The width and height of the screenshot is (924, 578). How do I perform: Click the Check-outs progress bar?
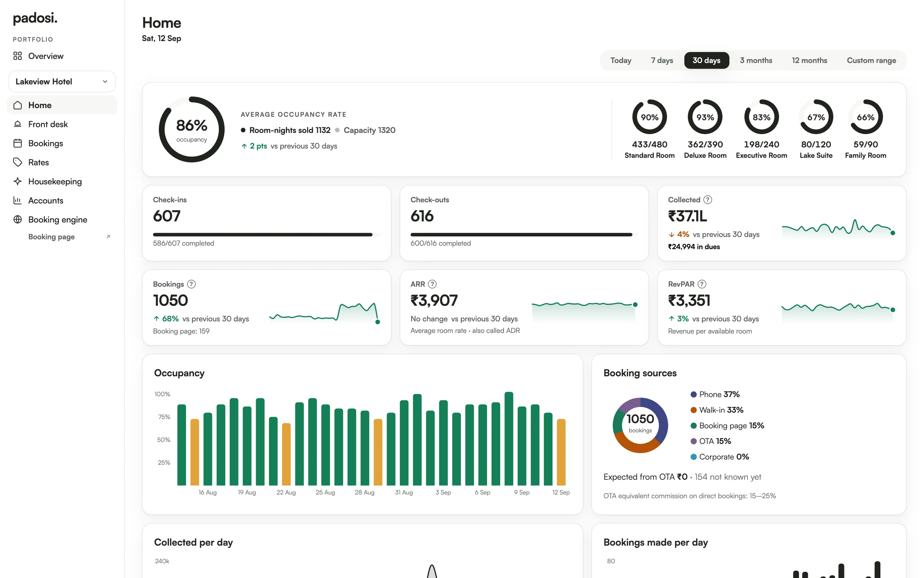(524, 235)
